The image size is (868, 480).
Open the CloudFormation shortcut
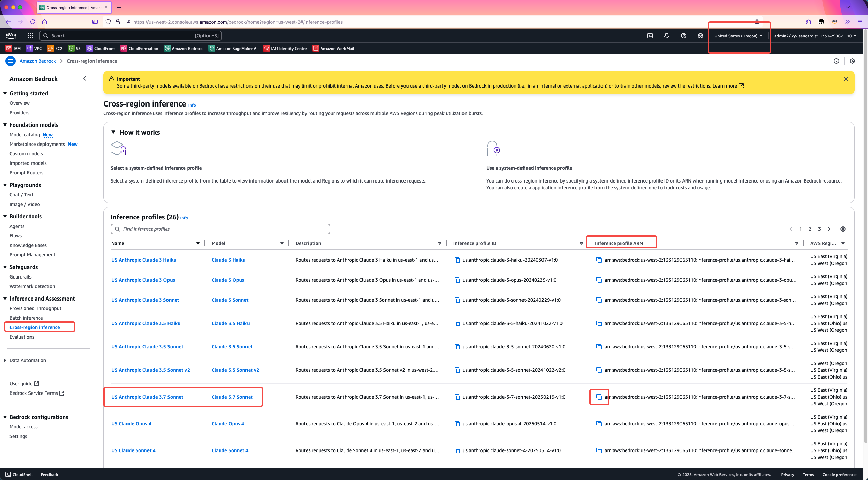click(x=139, y=48)
